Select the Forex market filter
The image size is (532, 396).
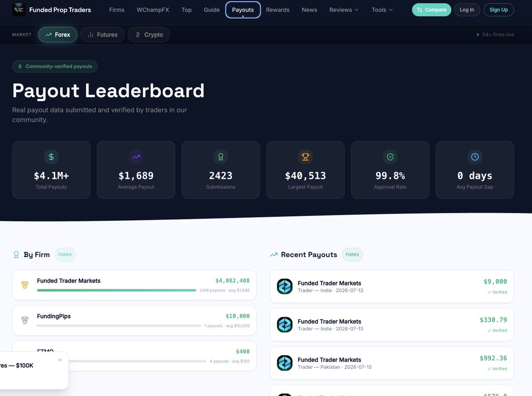tap(58, 35)
